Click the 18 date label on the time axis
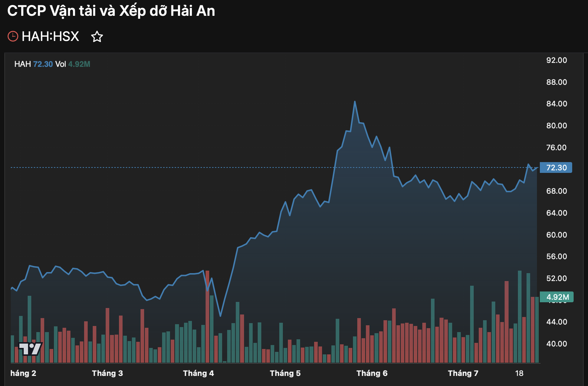 (x=519, y=373)
